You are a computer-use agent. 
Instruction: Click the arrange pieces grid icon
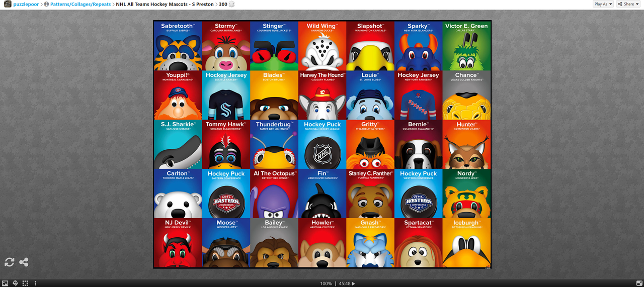click(25, 283)
